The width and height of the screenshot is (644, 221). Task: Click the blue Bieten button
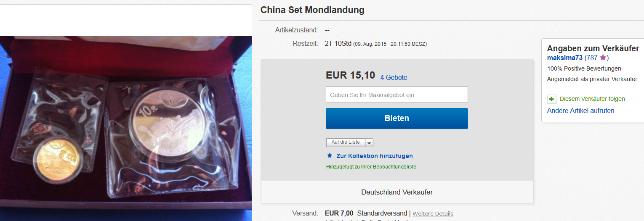[x=397, y=118]
